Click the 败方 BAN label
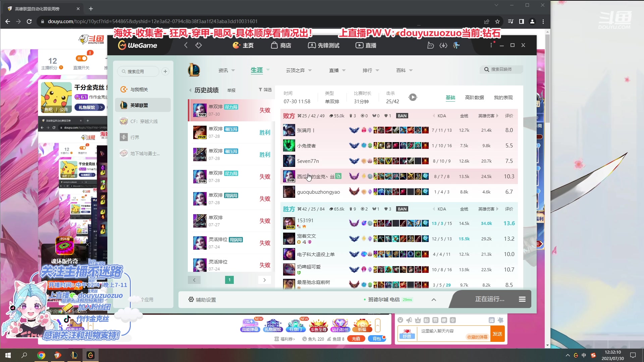 point(402,116)
